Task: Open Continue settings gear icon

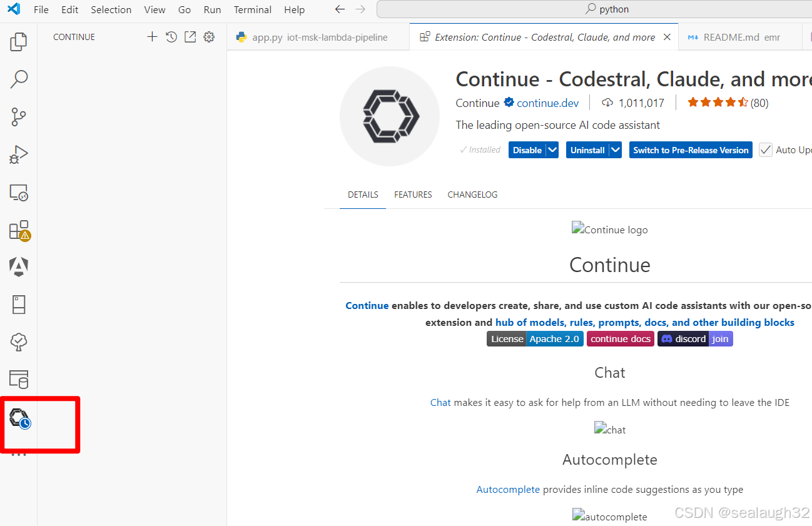Action: point(209,37)
